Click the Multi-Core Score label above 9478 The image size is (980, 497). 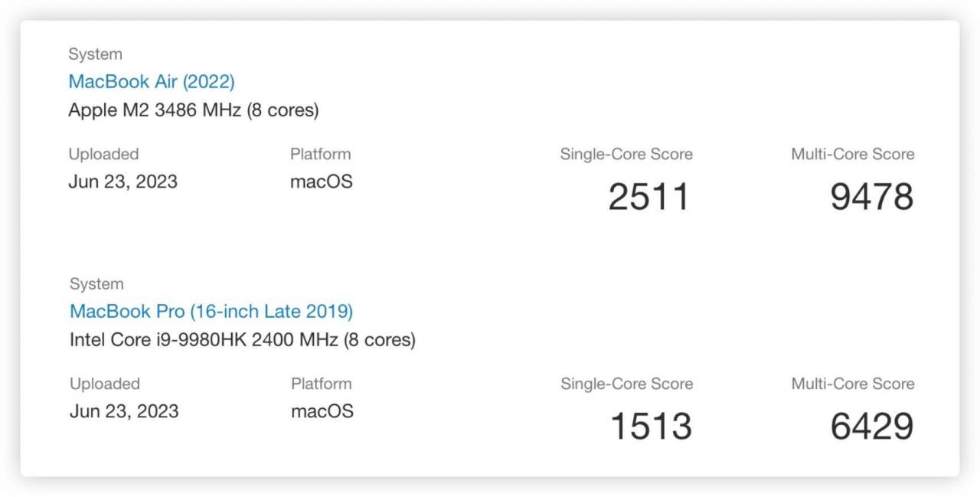click(x=852, y=154)
